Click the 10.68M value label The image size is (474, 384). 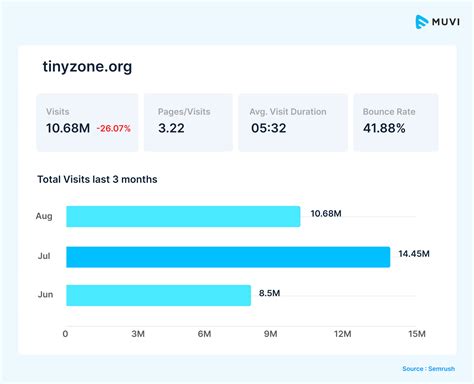(326, 214)
